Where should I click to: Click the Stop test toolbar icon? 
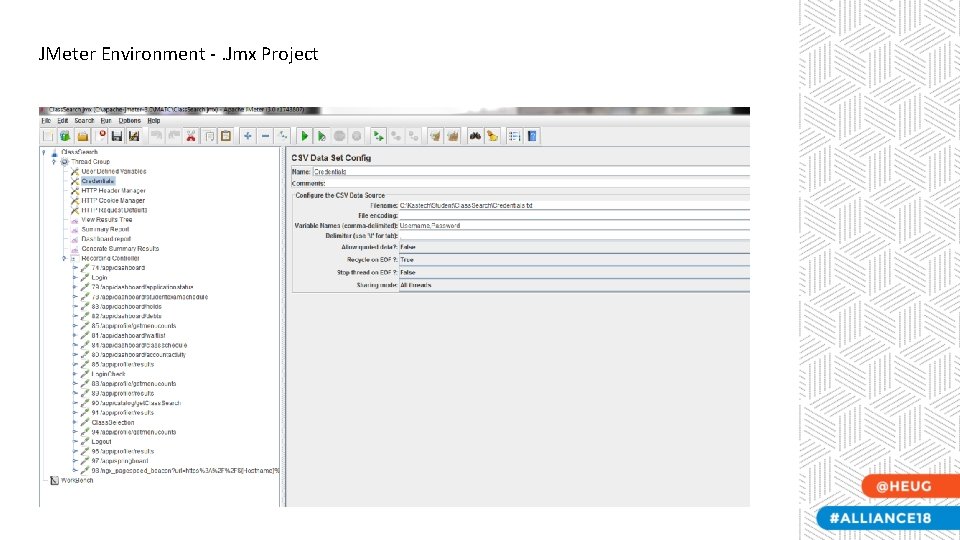click(339, 136)
